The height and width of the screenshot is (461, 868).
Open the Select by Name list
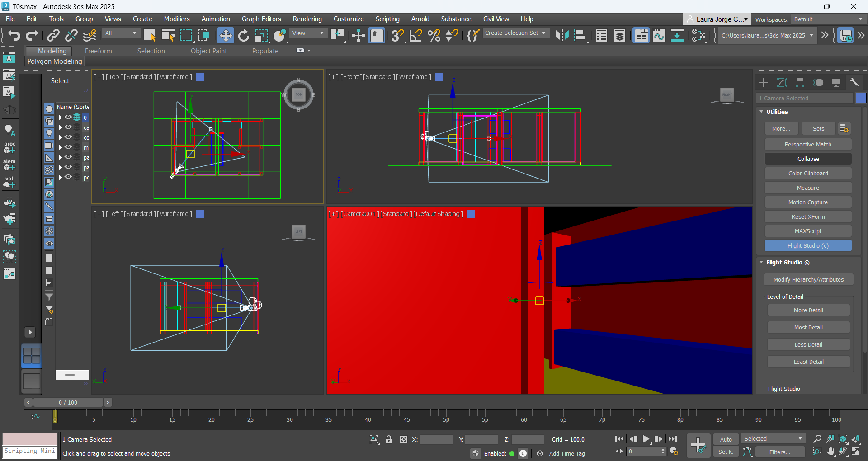point(168,35)
